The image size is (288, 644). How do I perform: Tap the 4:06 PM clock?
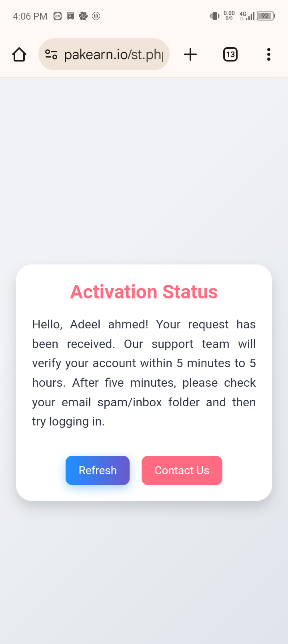[30, 16]
